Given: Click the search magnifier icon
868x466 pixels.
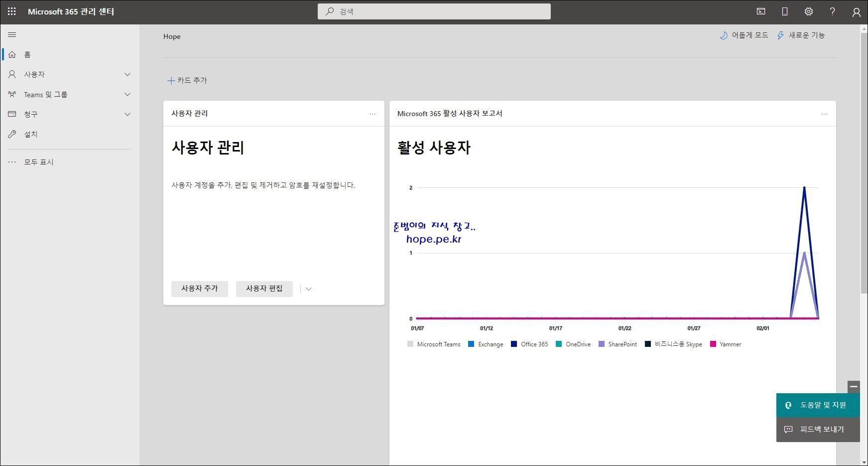Looking at the screenshot, I should [330, 11].
